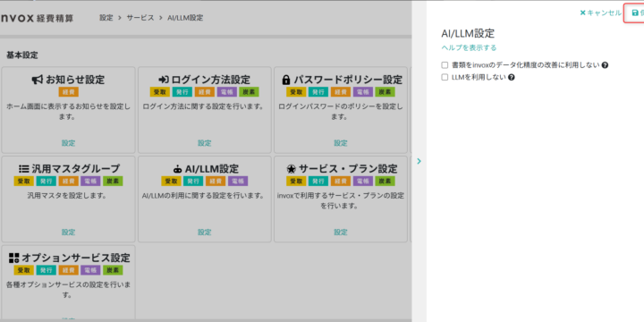Click the invox 経費精算 logo
The width and height of the screenshot is (644, 322).
[x=37, y=18]
